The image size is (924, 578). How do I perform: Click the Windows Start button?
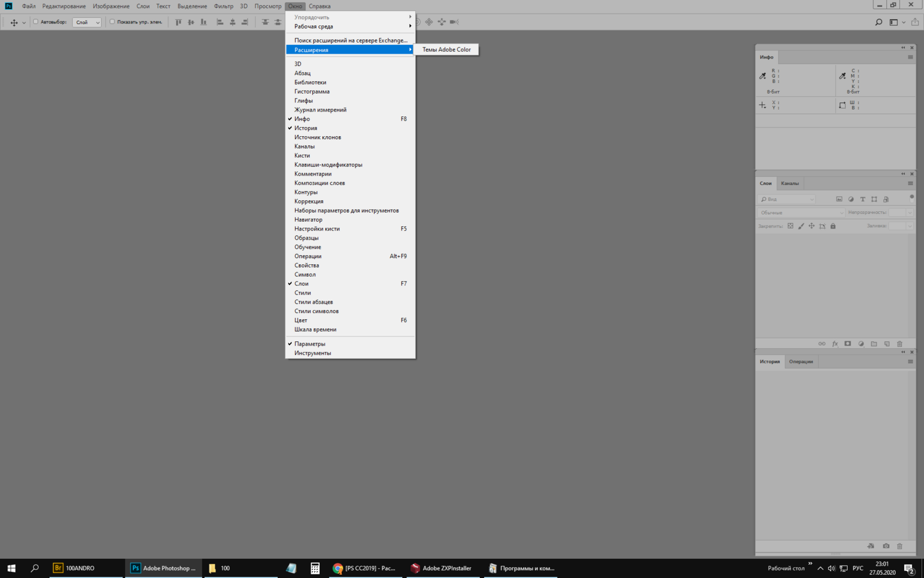11,568
